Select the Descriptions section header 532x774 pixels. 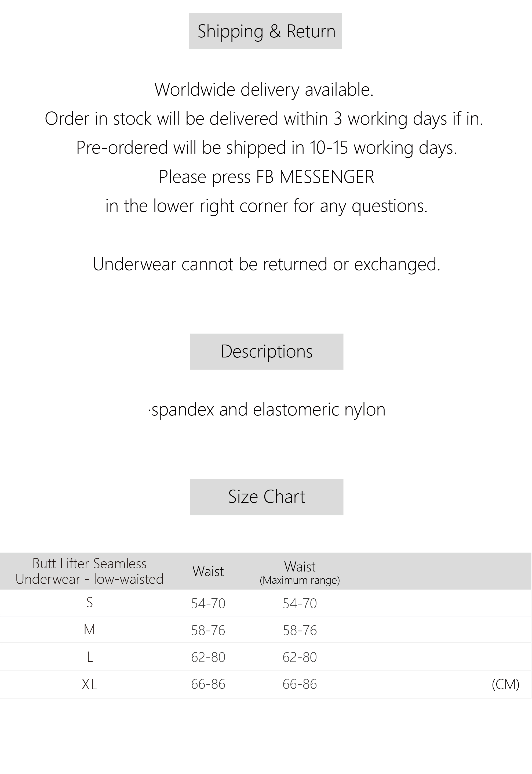[267, 352]
